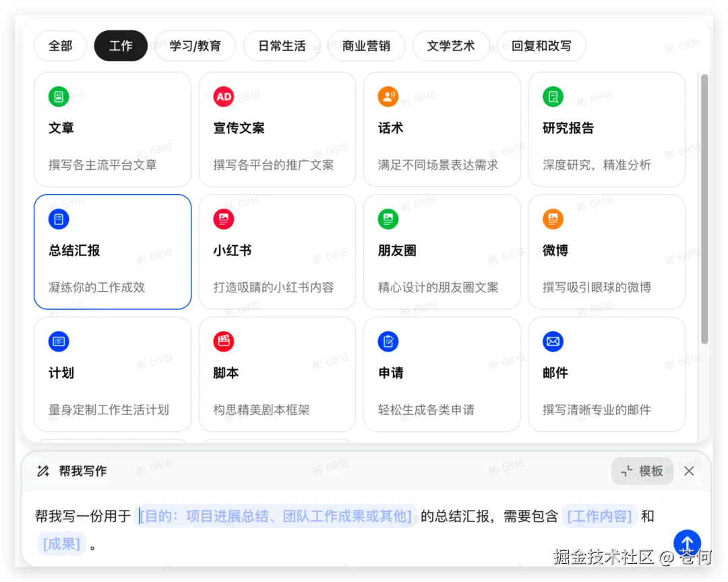Click the red 小红书 icon
Screen dimensions: 728x582
tap(223, 219)
